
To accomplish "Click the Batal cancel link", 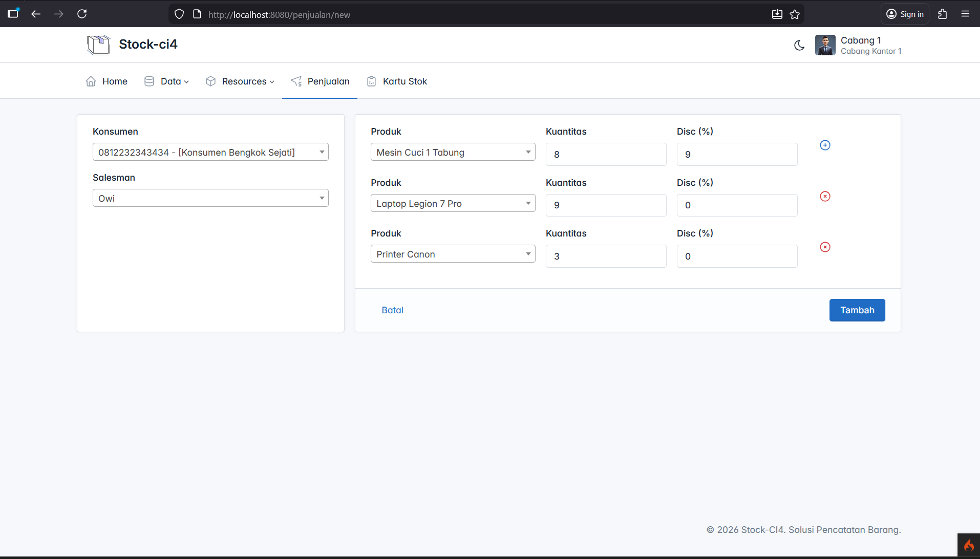I will [x=392, y=310].
